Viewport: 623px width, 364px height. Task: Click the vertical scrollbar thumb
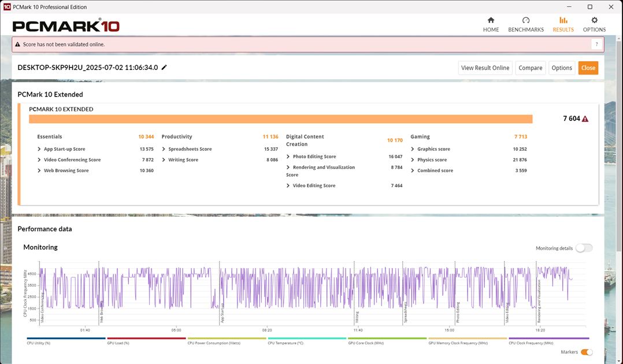618,145
